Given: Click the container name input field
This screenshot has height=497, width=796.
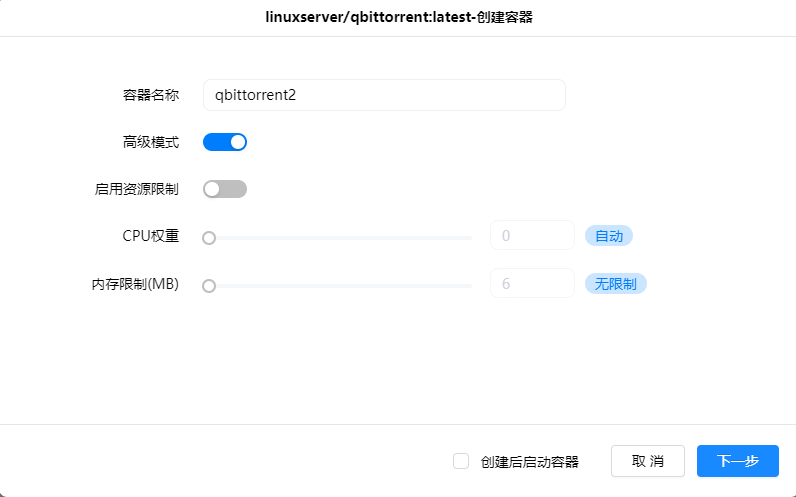Looking at the screenshot, I should coord(384,95).
